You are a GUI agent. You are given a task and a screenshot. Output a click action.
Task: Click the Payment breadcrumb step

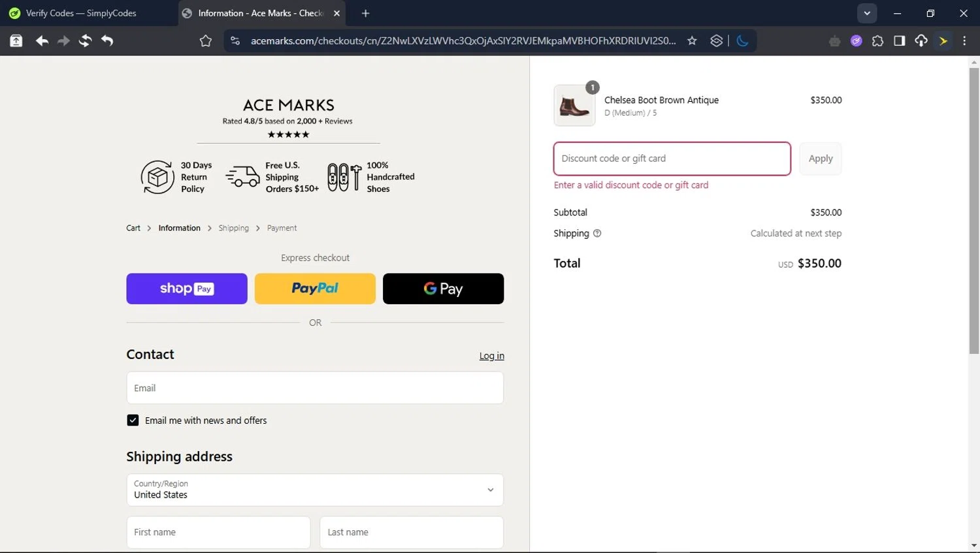[282, 228]
